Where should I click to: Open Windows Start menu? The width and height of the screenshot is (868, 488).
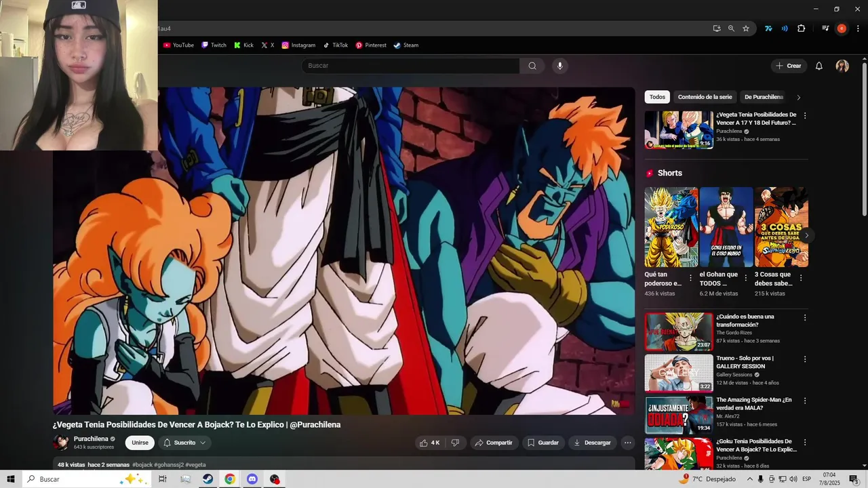11,479
